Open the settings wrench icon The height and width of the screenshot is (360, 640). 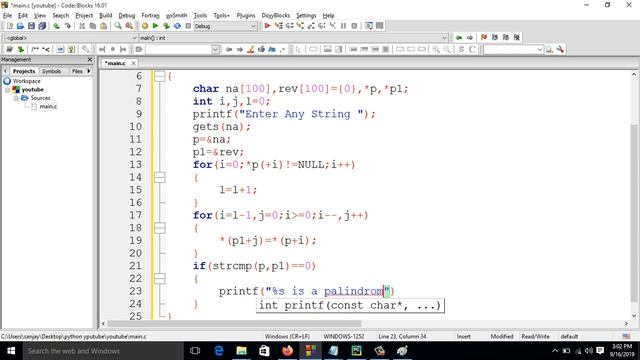tap(560, 49)
